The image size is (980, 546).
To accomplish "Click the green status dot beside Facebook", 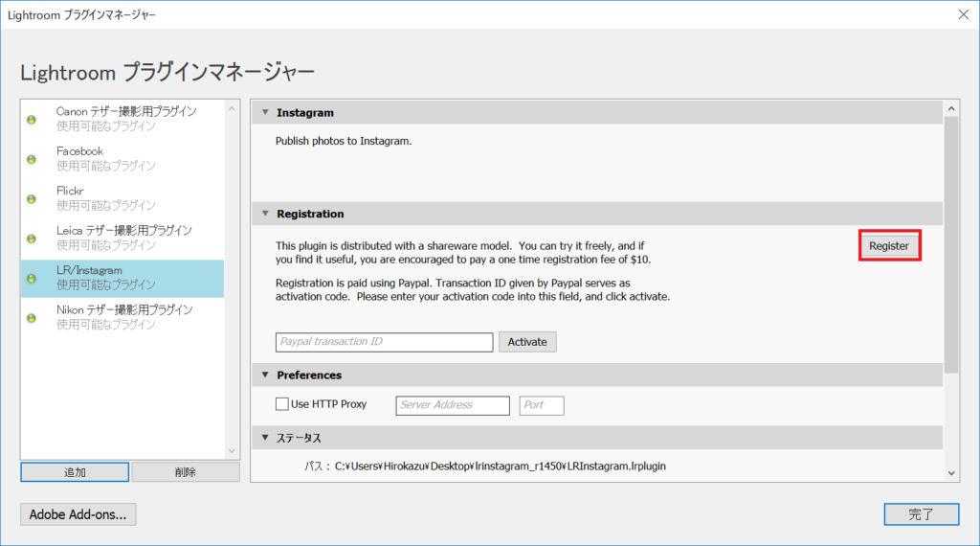I will pos(32,159).
